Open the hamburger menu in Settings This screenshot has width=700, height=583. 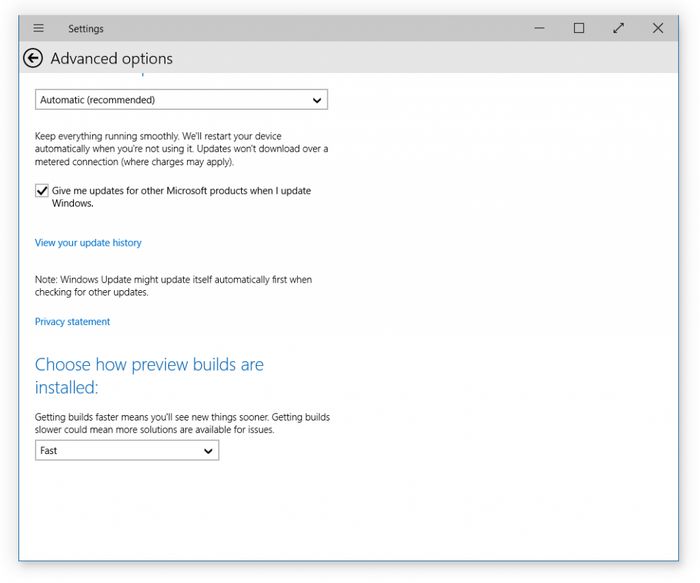tap(39, 28)
